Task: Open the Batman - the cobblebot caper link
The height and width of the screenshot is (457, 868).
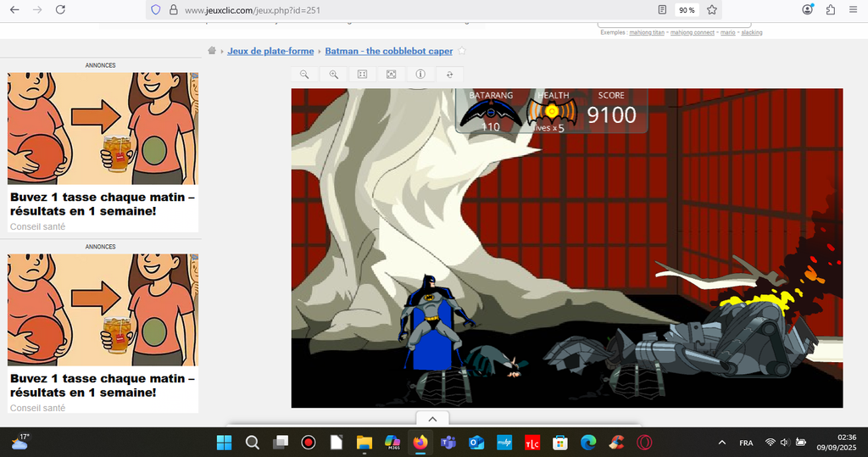Action: (388, 51)
